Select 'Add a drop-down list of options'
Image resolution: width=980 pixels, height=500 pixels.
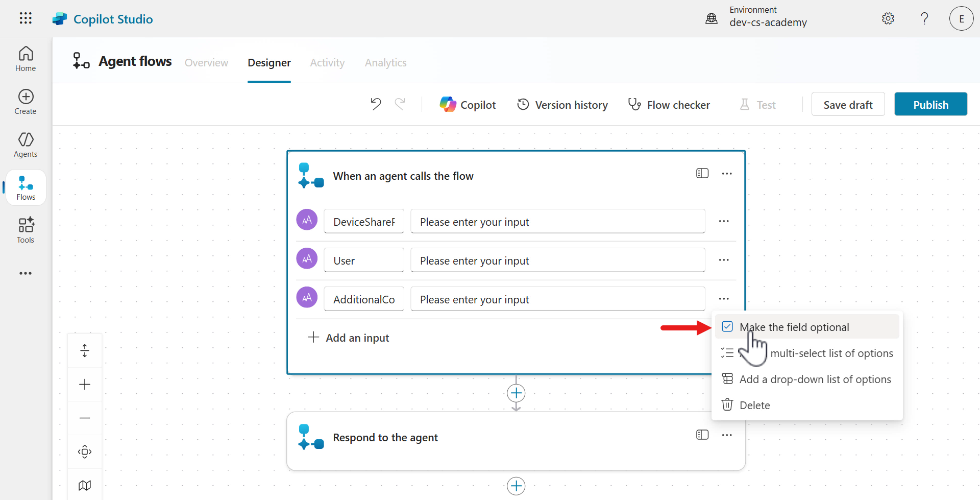[815, 379]
